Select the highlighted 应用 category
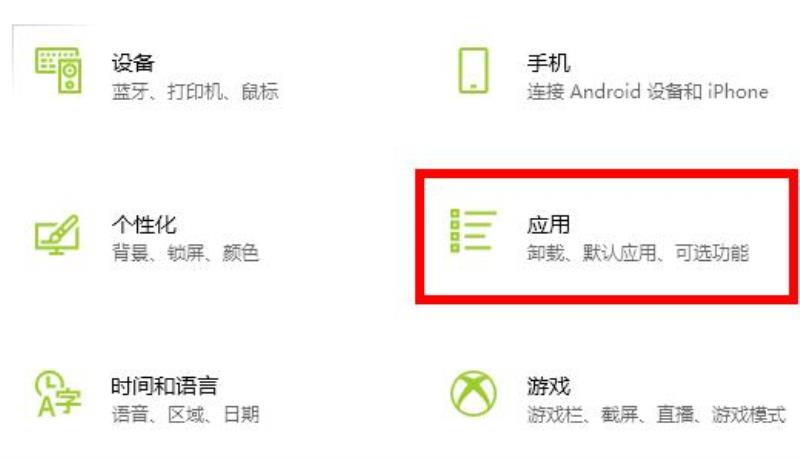Viewport: 800px width, 460px height. point(548,224)
